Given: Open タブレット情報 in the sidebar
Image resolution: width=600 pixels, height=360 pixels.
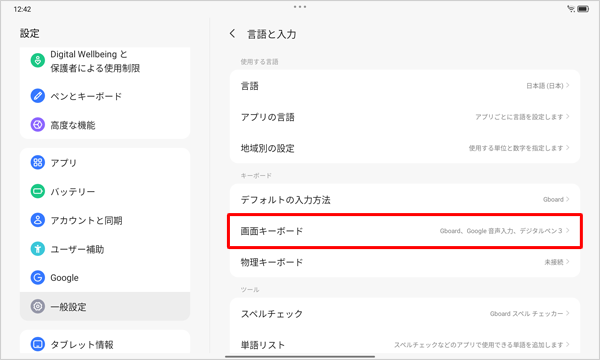Looking at the screenshot, I should 105,342.
